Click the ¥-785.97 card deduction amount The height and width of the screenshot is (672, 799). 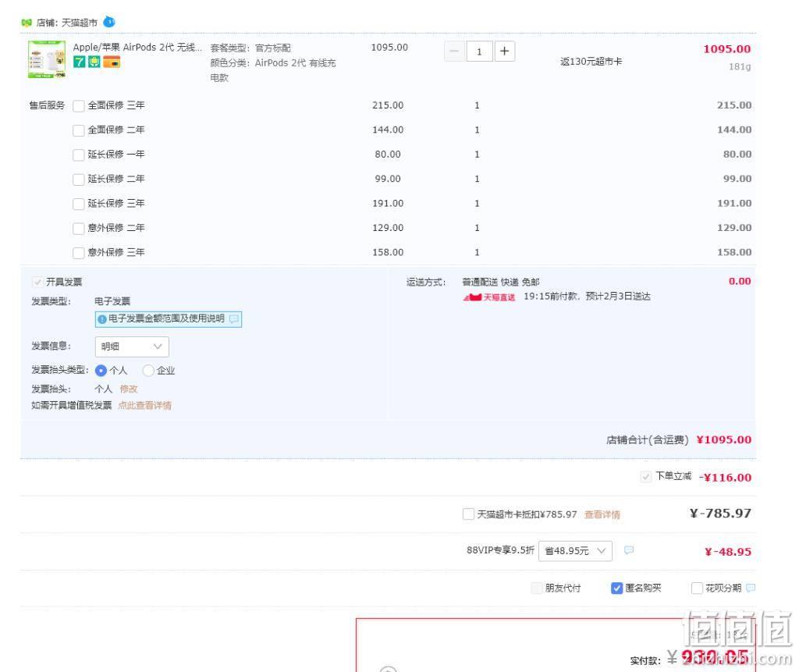(x=720, y=514)
